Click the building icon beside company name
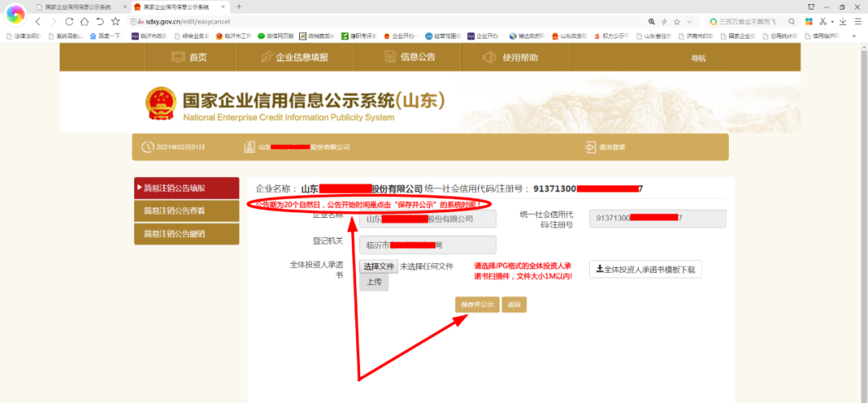Viewport: 868px width, 403px height. point(249,147)
